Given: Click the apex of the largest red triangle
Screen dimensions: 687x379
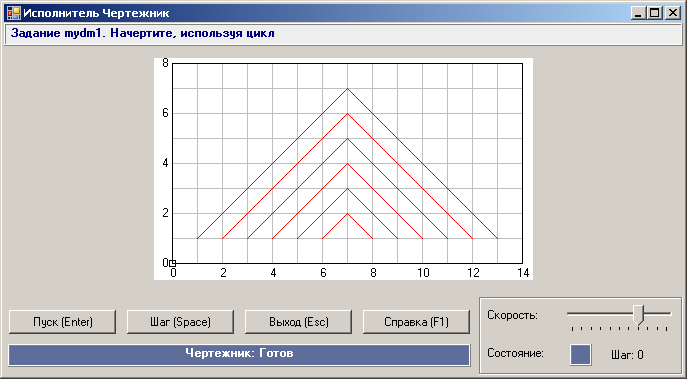Looking at the screenshot, I should click(x=347, y=89).
